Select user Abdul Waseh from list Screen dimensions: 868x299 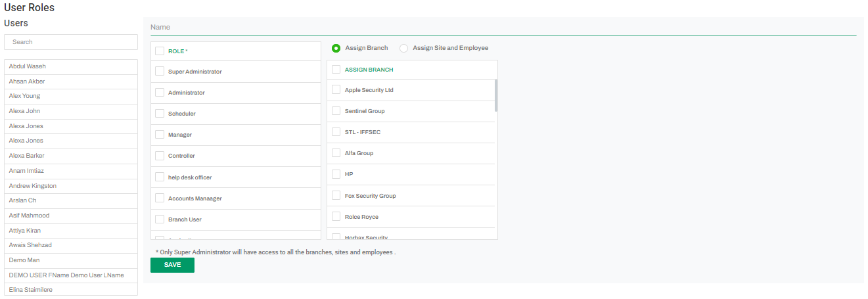[x=71, y=66]
